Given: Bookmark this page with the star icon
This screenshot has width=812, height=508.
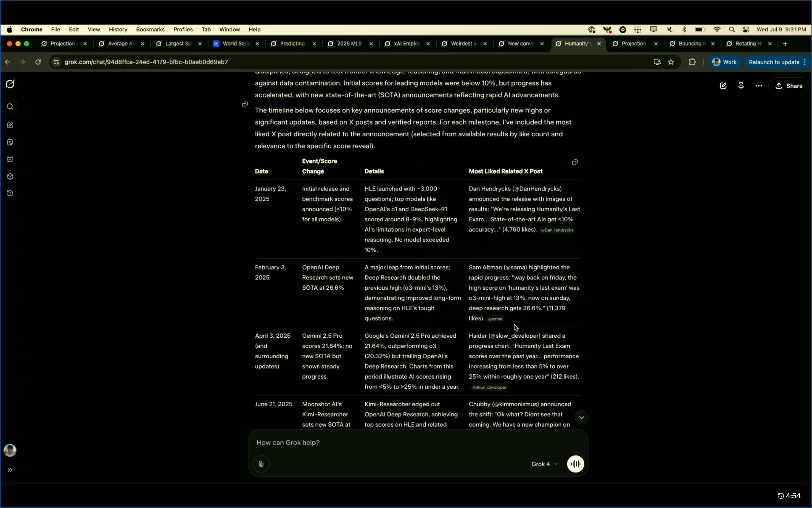Looking at the screenshot, I should pos(671,62).
